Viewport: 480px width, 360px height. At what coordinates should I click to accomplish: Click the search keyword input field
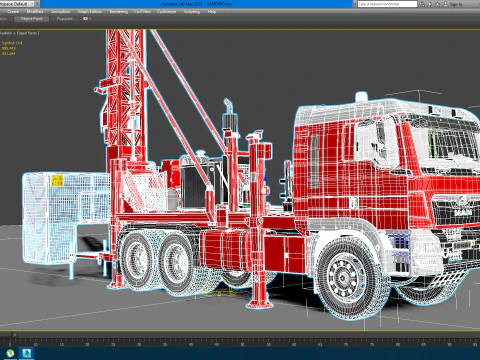pyautogui.click(x=387, y=4)
